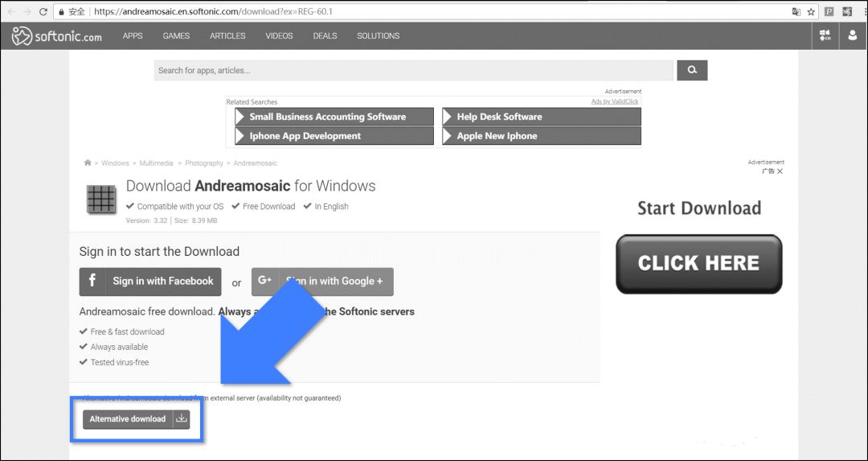Viewport: 868px width, 461px height.
Task: Click the 'In English' text
Action: coord(332,206)
